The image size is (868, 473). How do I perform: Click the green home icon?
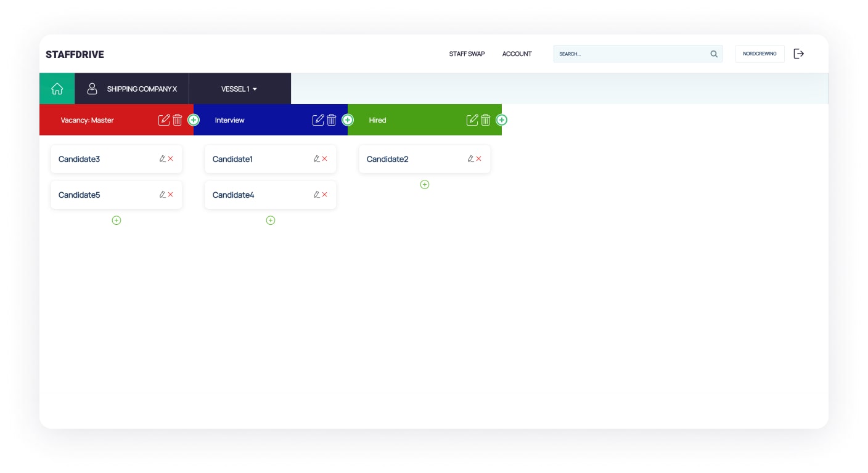pyautogui.click(x=57, y=89)
